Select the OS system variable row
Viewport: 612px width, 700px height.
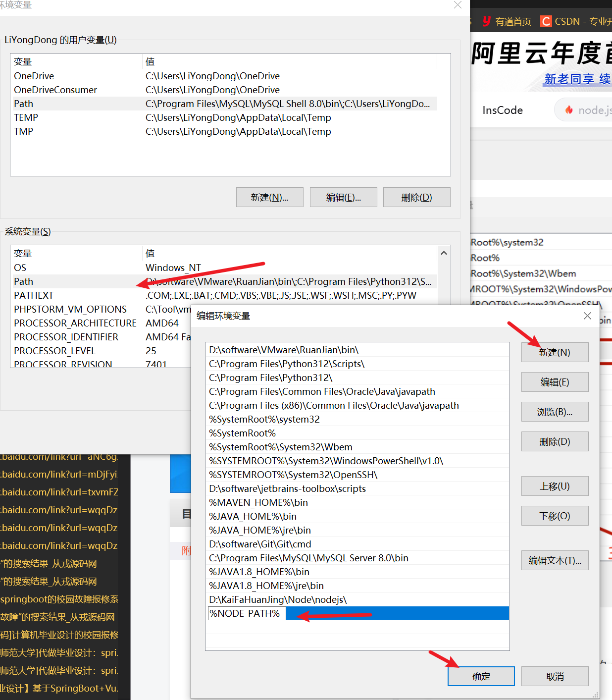[224, 268]
